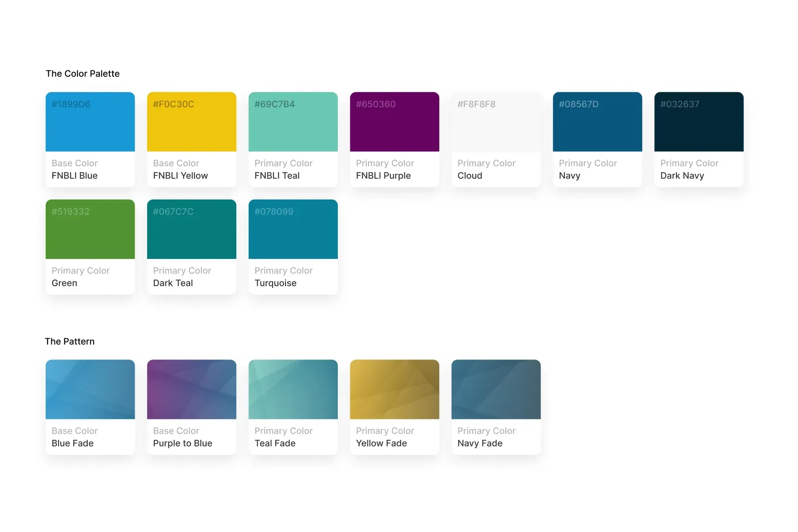This screenshot has height=532, width=798.
Task: Open the Teal Fade pattern thumbnail
Action: click(x=293, y=389)
